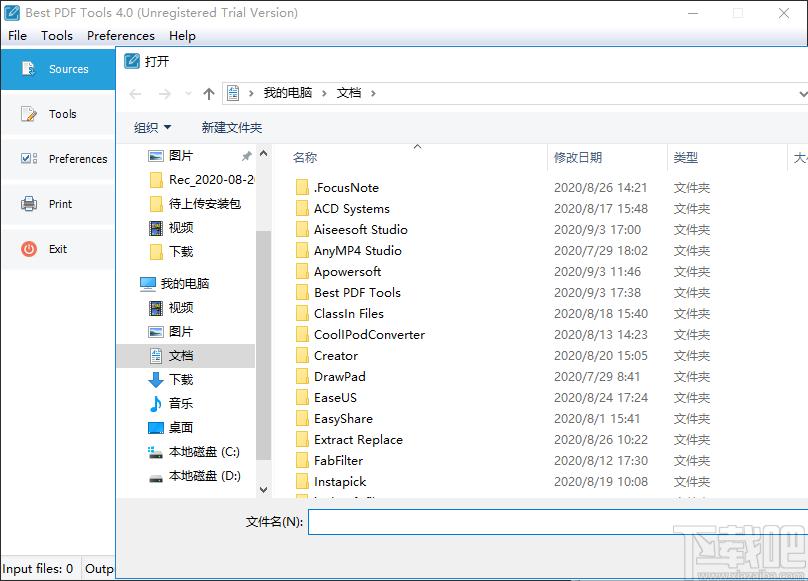
Task: Sort by 修改日期 column header
Action: point(578,158)
